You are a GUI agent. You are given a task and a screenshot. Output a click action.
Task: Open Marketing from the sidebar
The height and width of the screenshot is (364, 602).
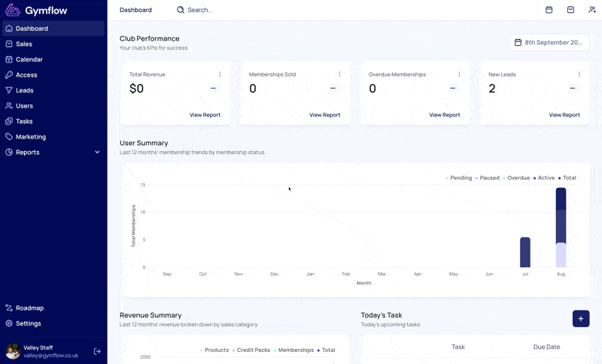click(31, 137)
